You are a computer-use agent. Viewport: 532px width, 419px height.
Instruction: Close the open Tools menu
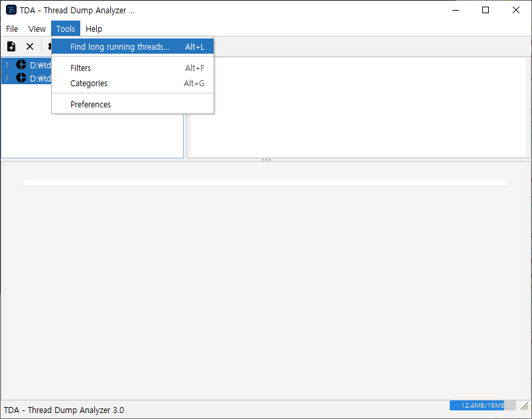(x=66, y=29)
